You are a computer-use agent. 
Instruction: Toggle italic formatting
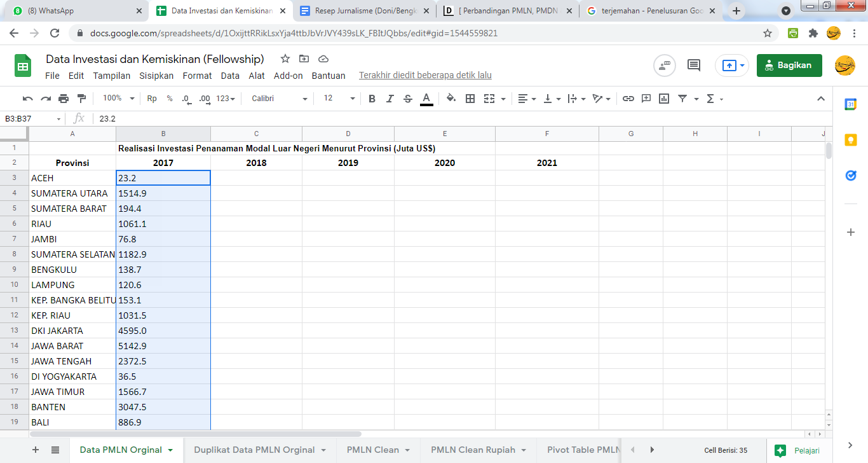point(390,99)
